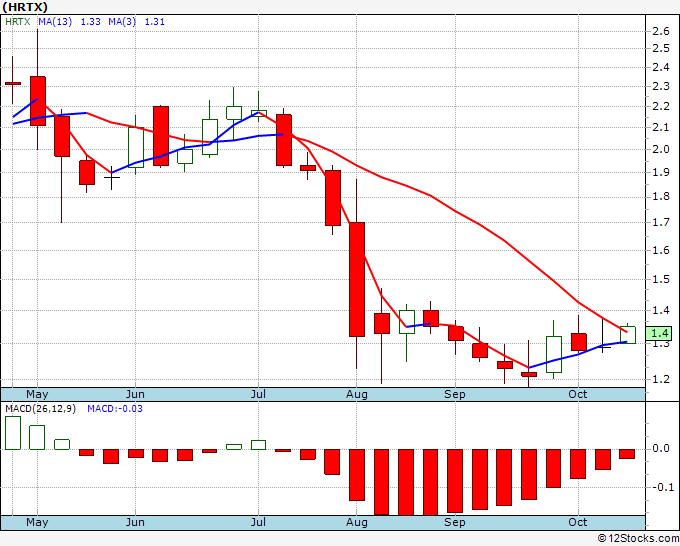Click the MA(13) legend label
This screenshot has height=546, width=680.
[x=55, y=22]
